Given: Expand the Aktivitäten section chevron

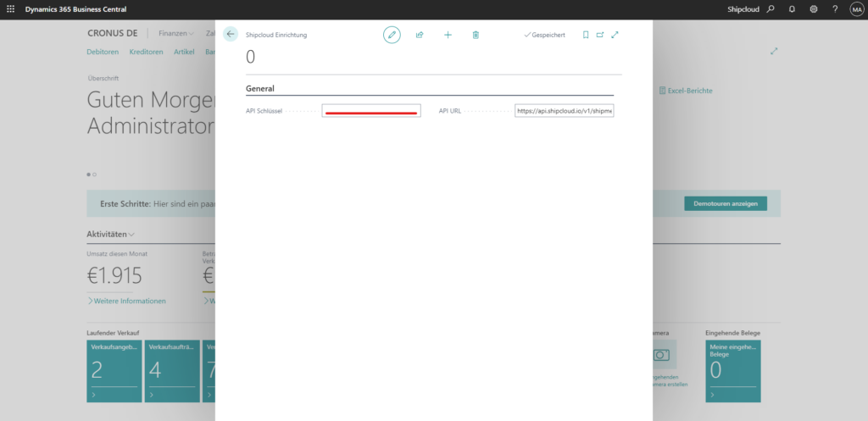Looking at the screenshot, I should pos(131,234).
